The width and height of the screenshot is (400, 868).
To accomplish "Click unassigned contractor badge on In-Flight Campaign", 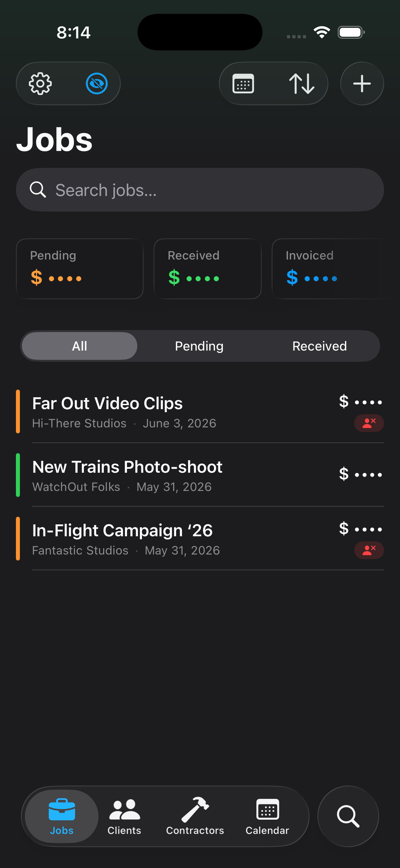I will pos(369,550).
